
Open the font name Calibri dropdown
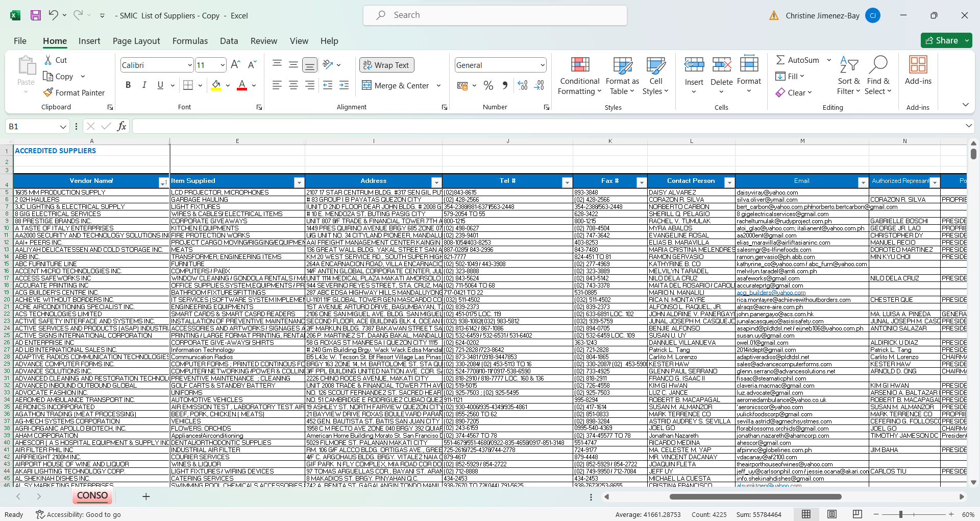pyautogui.click(x=190, y=65)
